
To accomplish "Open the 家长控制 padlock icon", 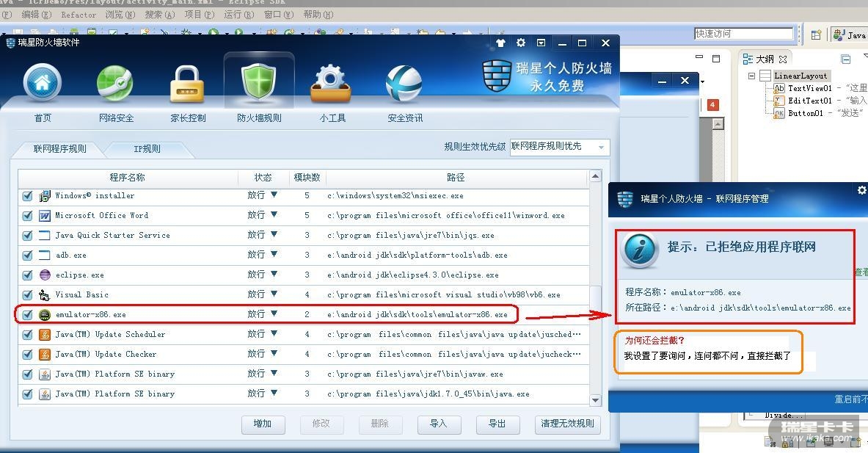I will click(x=186, y=84).
